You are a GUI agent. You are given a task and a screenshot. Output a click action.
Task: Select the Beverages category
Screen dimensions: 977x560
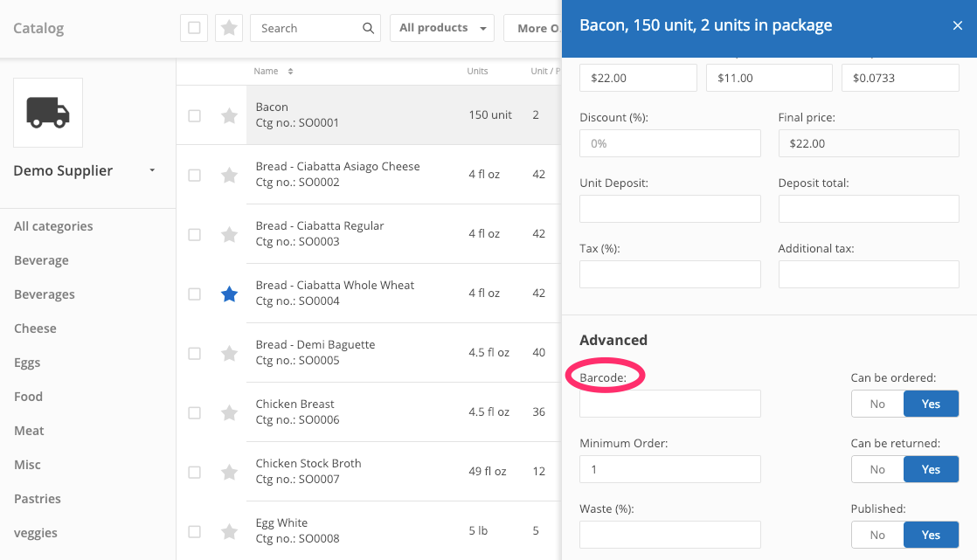pyautogui.click(x=45, y=294)
